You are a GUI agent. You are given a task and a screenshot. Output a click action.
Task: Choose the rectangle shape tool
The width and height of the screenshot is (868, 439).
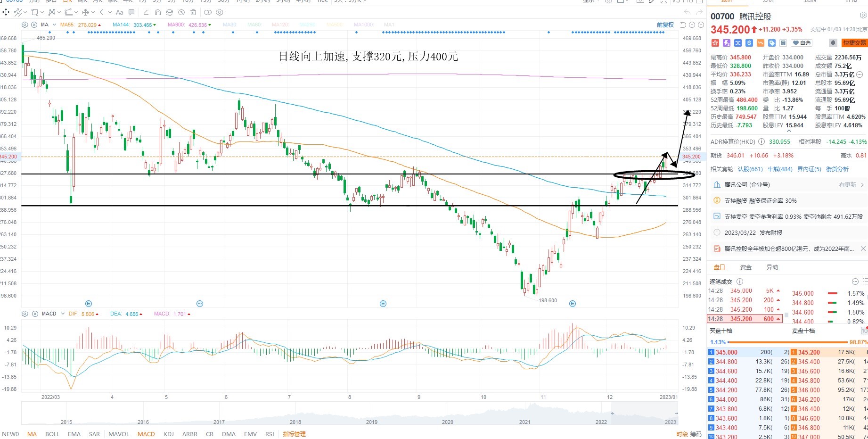point(34,12)
